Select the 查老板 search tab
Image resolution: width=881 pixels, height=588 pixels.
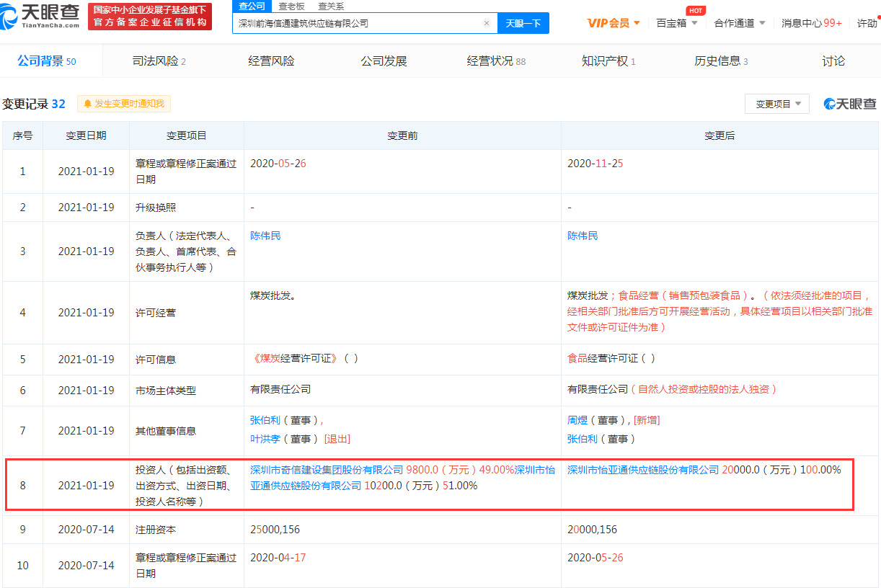pyautogui.click(x=291, y=6)
